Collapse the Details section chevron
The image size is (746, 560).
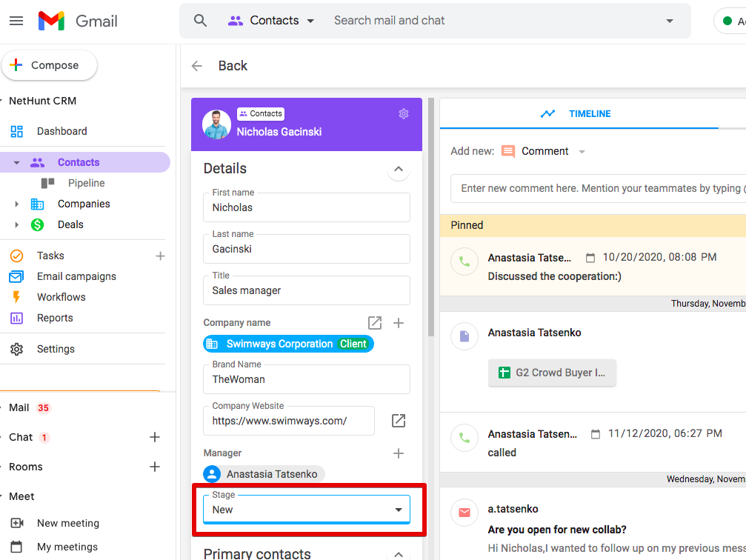pyautogui.click(x=399, y=169)
